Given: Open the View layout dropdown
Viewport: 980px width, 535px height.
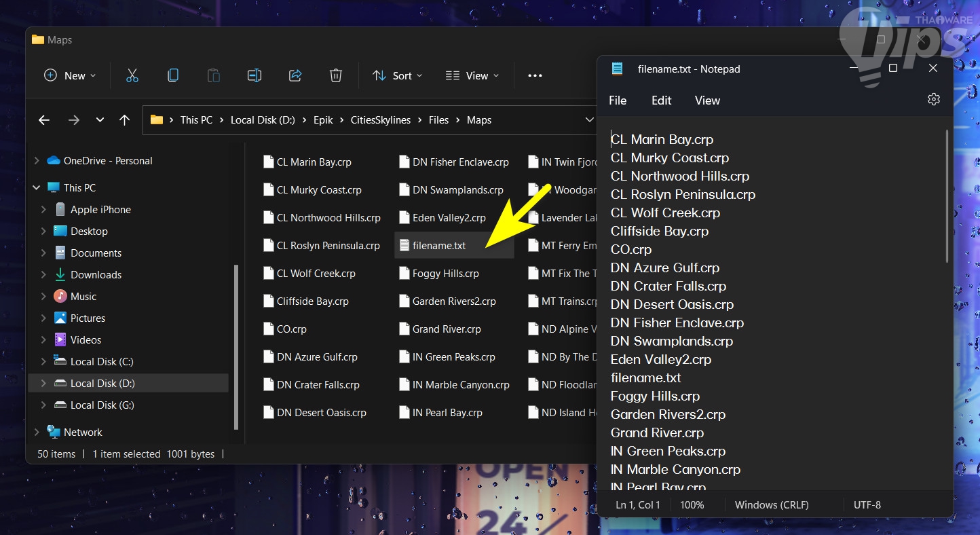Looking at the screenshot, I should click(472, 75).
